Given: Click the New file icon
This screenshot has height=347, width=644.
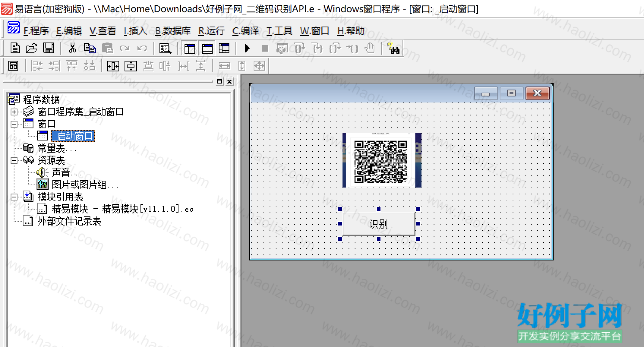Looking at the screenshot, I should click(15, 48).
